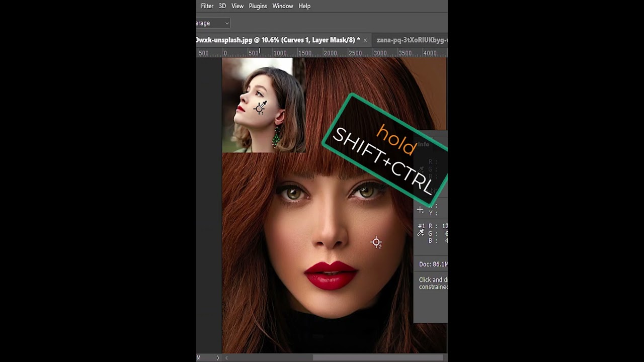Click the #1 eyedropper icon in Info panel
The width and height of the screenshot is (644, 362).
tap(421, 233)
